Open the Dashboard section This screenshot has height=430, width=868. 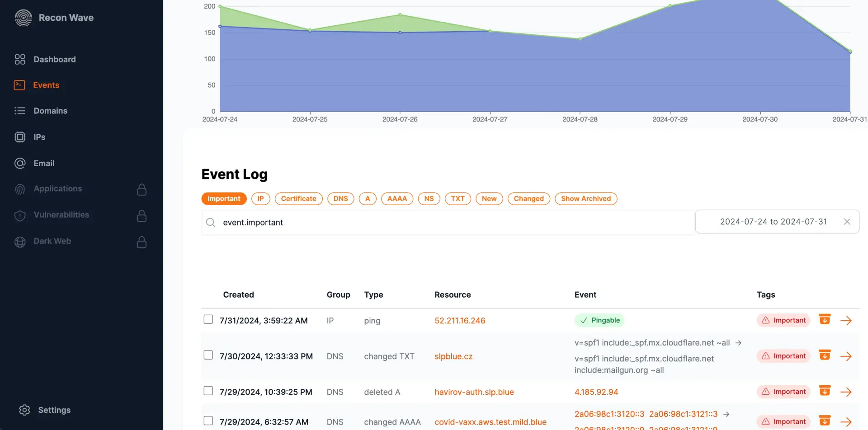(54, 59)
